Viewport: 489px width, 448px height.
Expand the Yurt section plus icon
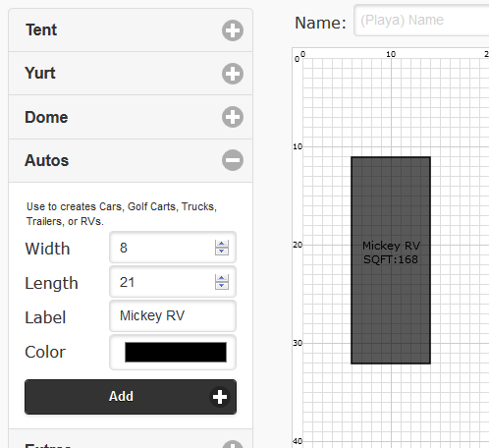tap(233, 74)
